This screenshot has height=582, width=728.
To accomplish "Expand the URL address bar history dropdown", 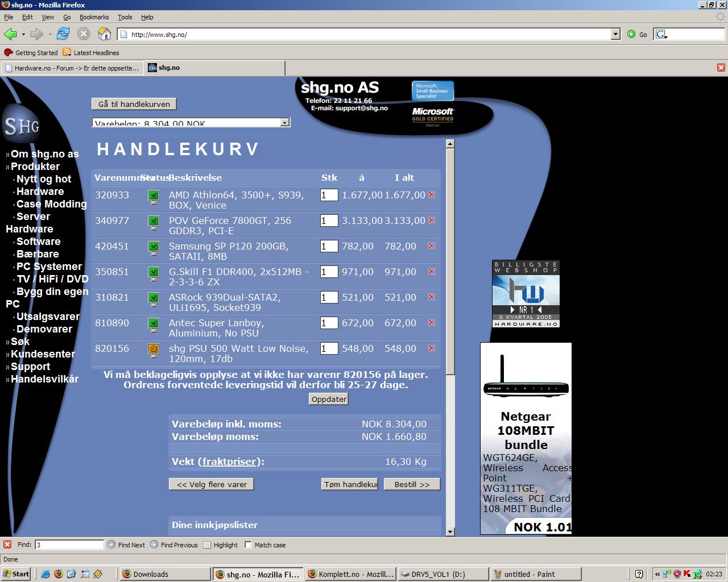I will [x=615, y=34].
